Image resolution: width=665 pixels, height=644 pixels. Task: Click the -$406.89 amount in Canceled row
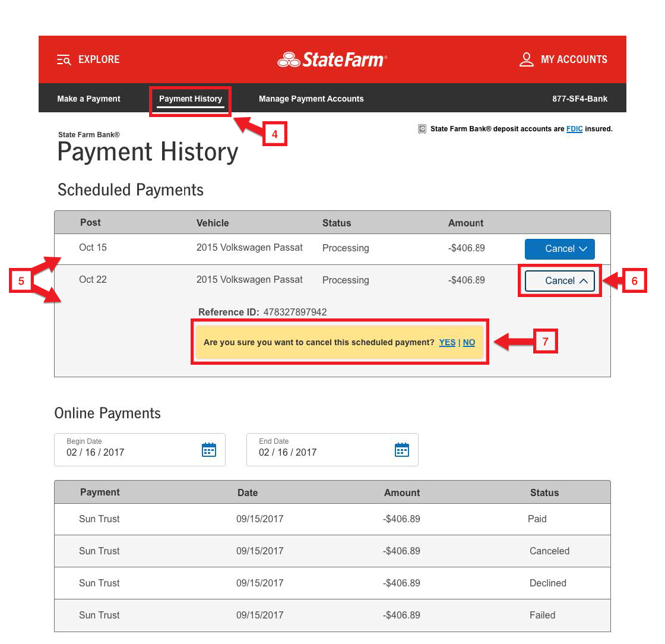401,551
